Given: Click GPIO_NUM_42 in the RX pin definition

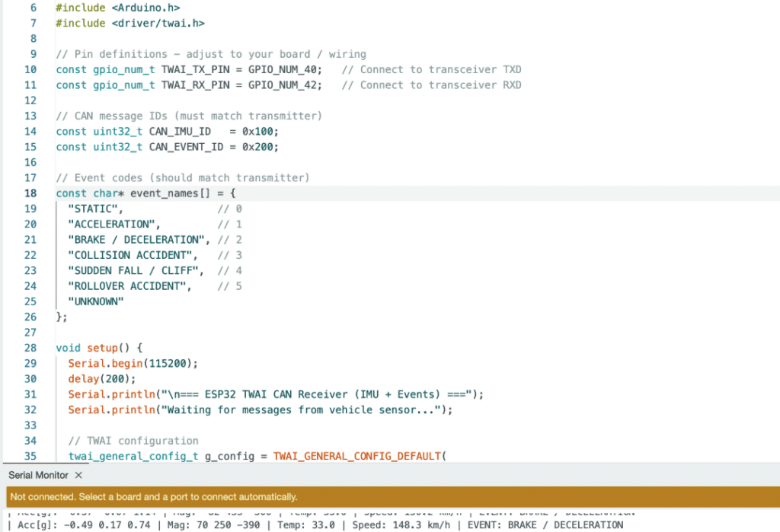Looking at the screenshot, I should 284,85.
